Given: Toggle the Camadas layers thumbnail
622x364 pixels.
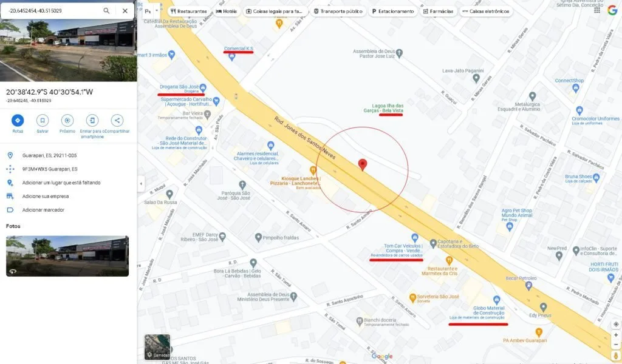Looking at the screenshot, I should pos(157,347).
